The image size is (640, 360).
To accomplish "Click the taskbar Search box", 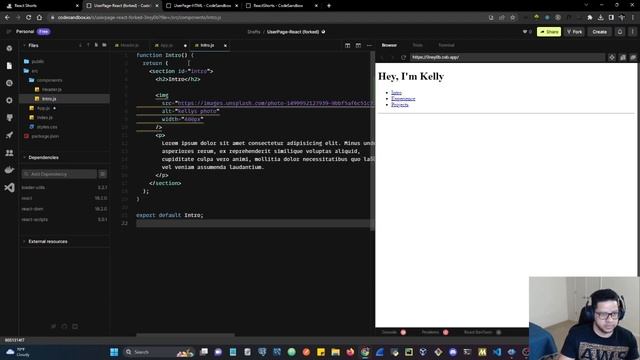I will click(x=159, y=352).
